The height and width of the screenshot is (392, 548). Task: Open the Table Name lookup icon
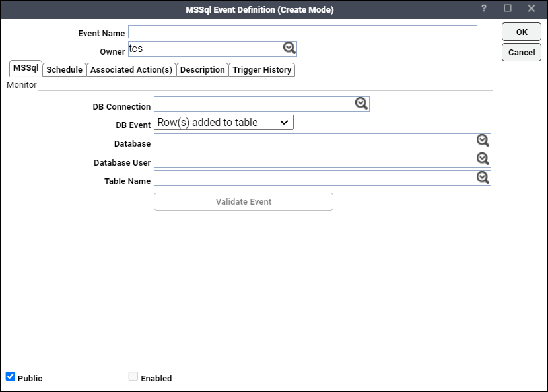point(483,178)
